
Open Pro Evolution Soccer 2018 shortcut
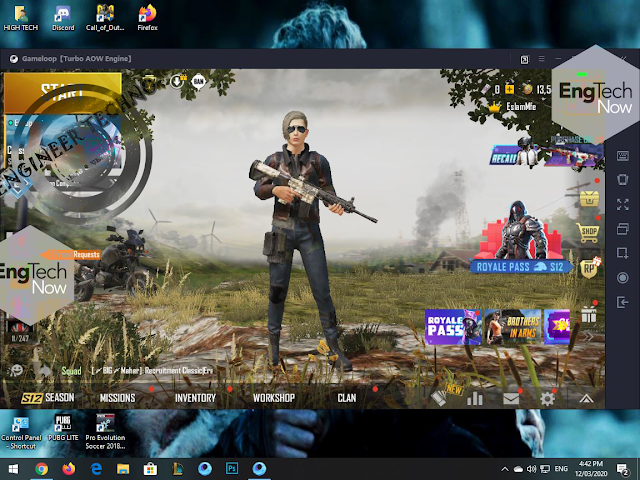105,433
